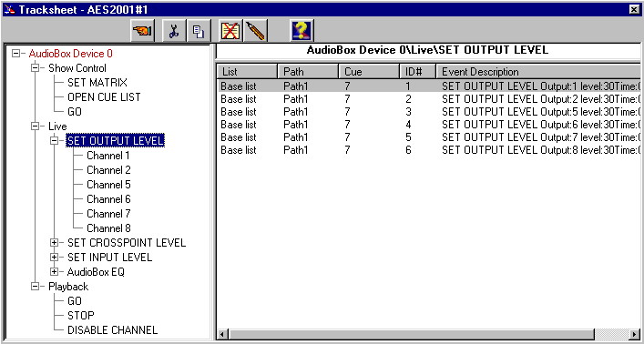Select Channel 6 in the tree

(x=108, y=199)
